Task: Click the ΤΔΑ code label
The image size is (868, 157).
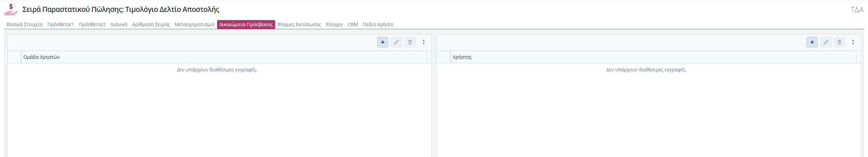Action: (857, 10)
